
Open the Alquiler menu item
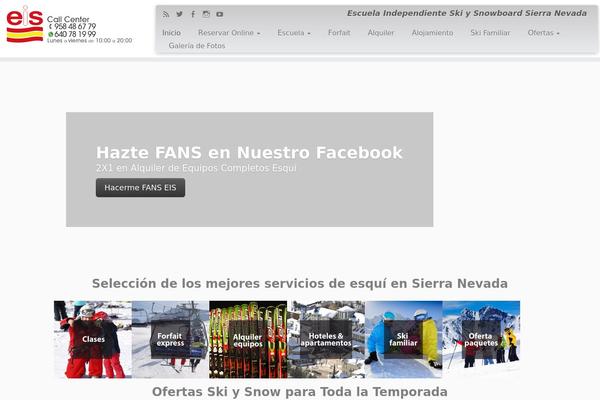(x=381, y=33)
